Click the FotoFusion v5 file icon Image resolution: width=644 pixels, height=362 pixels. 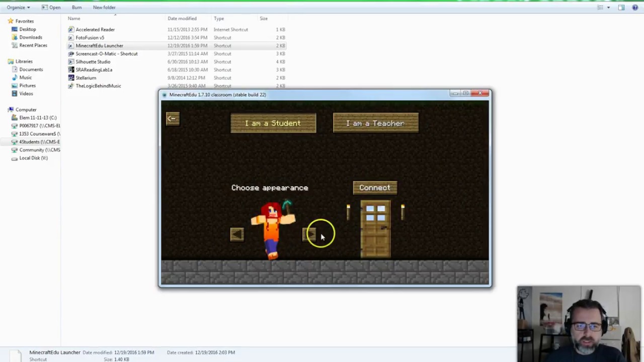71,38
